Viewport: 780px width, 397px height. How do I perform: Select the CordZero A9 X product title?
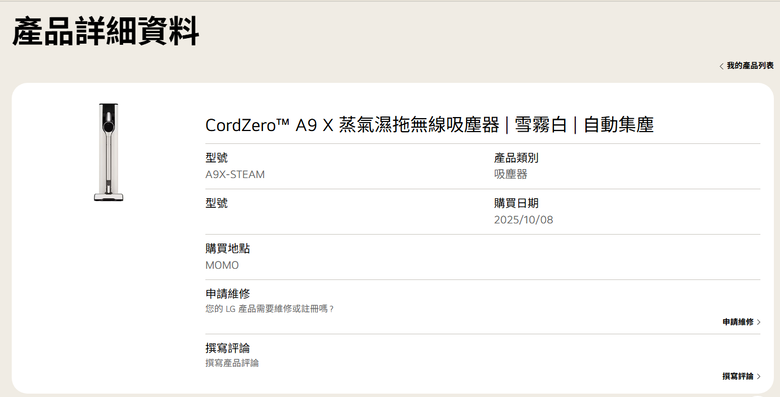click(429, 124)
